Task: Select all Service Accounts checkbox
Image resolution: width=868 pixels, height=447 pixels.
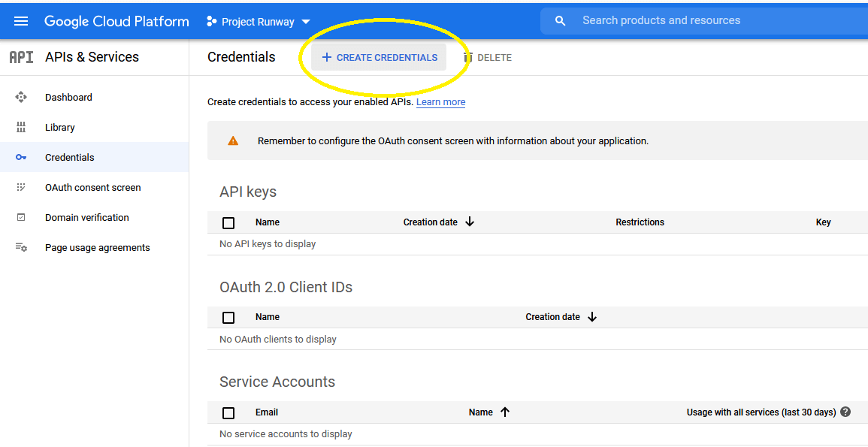Action: click(228, 412)
